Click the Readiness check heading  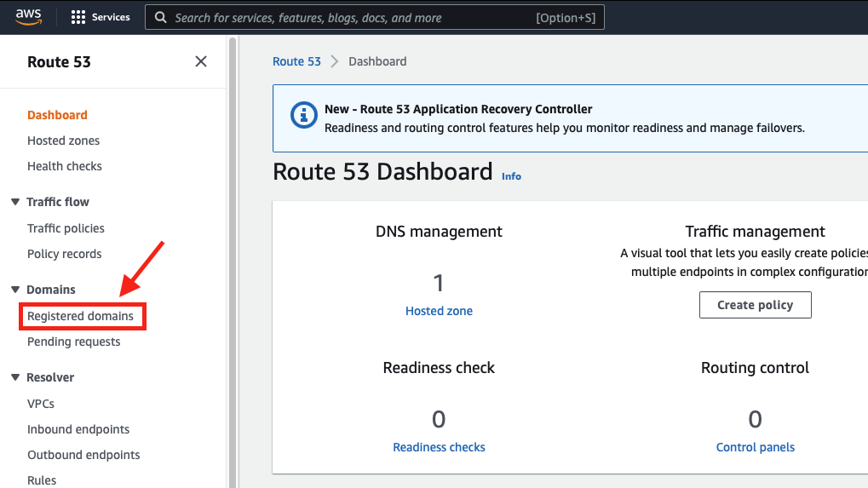(439, 368)
